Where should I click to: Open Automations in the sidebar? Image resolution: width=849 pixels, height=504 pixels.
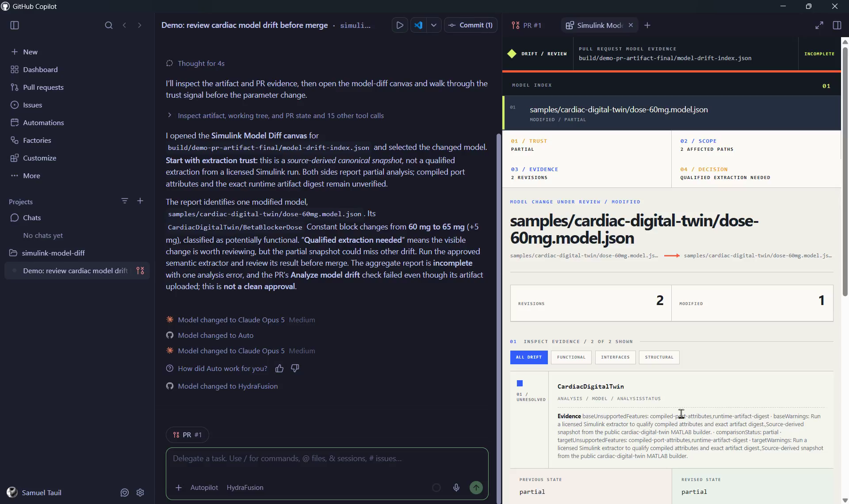point(77,122)
